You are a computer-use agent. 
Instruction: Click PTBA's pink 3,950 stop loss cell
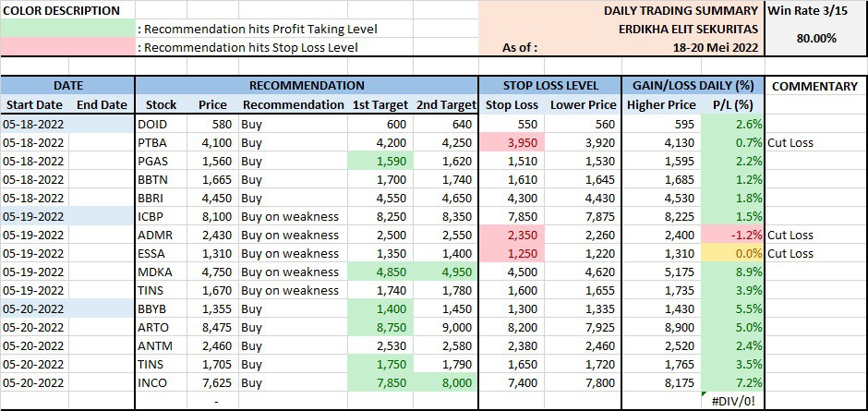[x=512, y=142]
